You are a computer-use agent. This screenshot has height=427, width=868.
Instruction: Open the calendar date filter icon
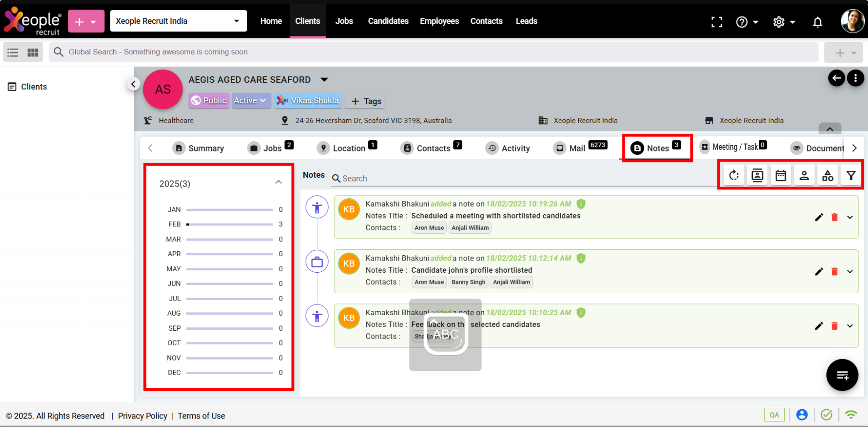coord(780,175)
